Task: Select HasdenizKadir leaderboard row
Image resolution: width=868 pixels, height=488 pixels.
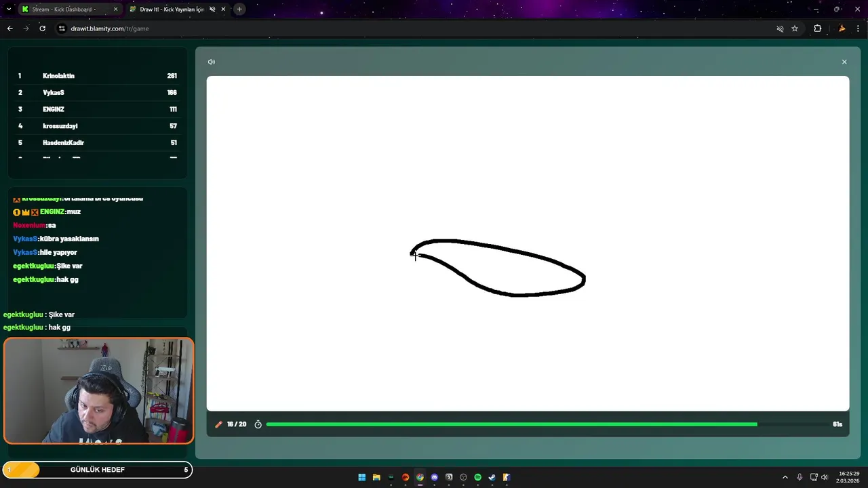Action: coord(98,143)
